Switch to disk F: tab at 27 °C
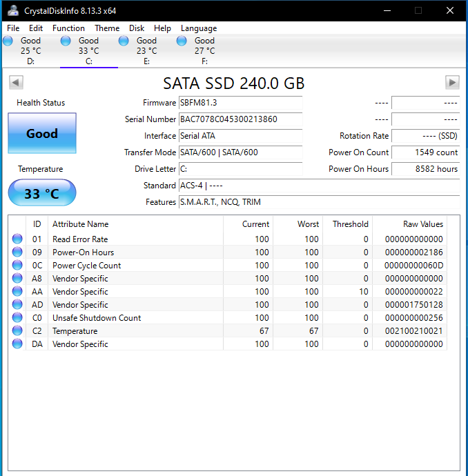Image resolution: width=468 pixels, height=476 pixels. coord(205,50)
